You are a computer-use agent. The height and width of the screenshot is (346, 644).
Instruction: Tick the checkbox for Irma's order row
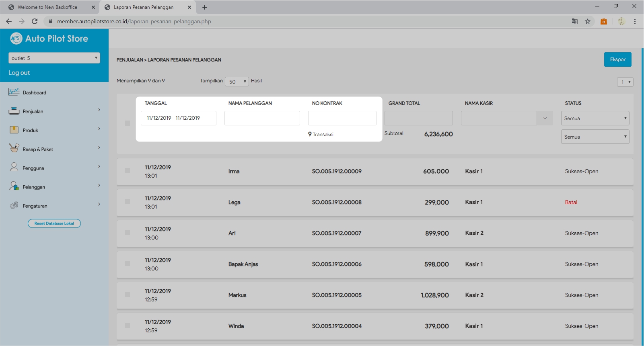(127, 171)
